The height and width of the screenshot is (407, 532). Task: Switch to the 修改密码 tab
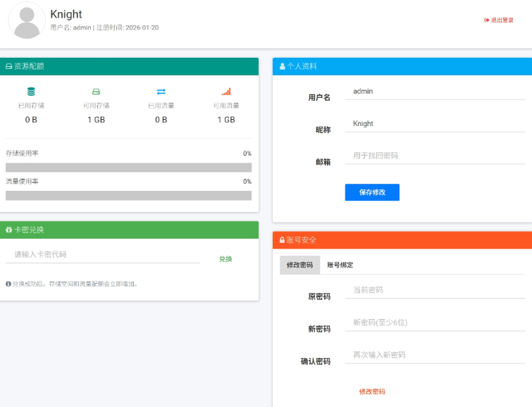coord(299,265)
